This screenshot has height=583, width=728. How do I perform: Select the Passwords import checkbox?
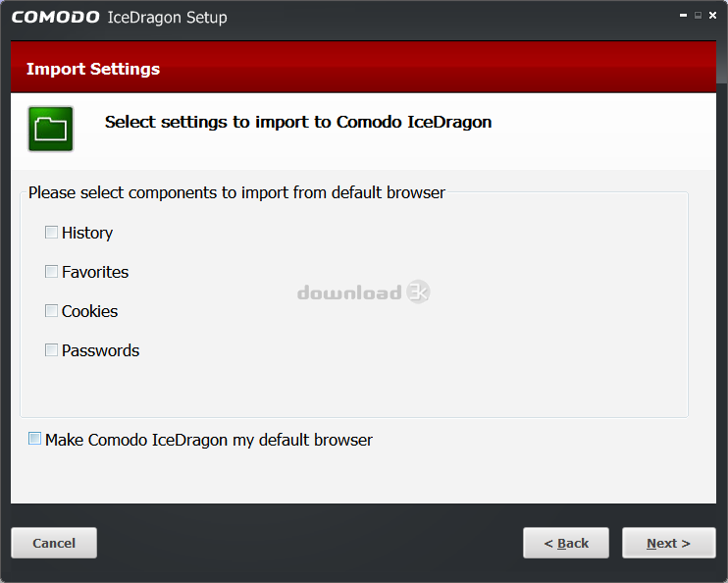(51, 349)
